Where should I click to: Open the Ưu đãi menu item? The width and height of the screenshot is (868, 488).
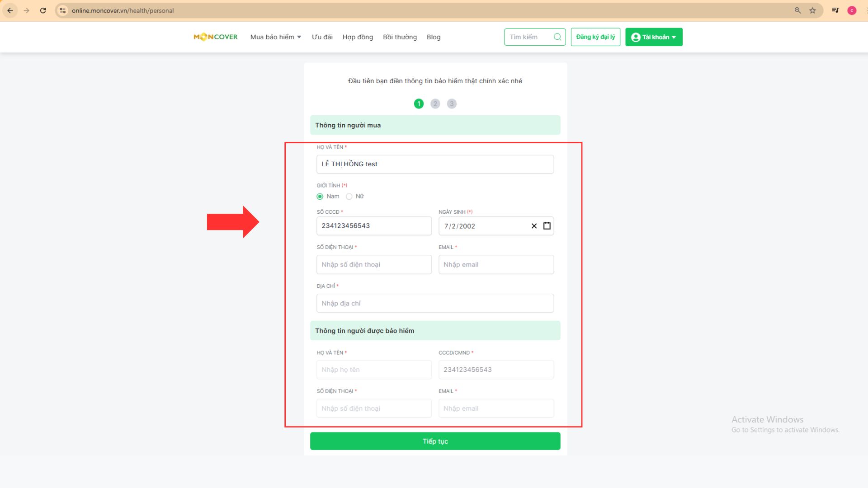[x=322, y=37]
